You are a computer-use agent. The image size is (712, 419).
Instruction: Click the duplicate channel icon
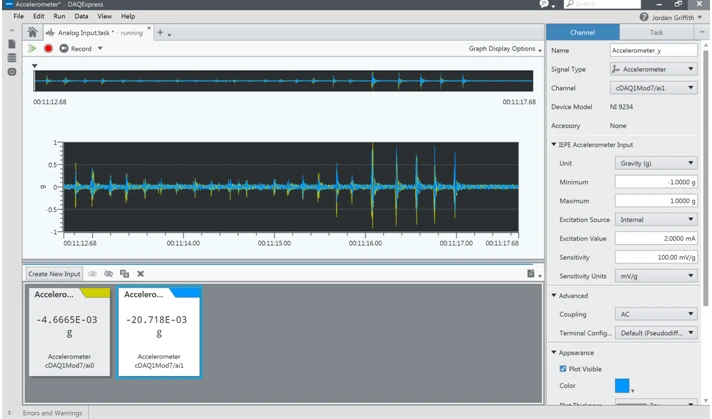click(x=125, y=273)
